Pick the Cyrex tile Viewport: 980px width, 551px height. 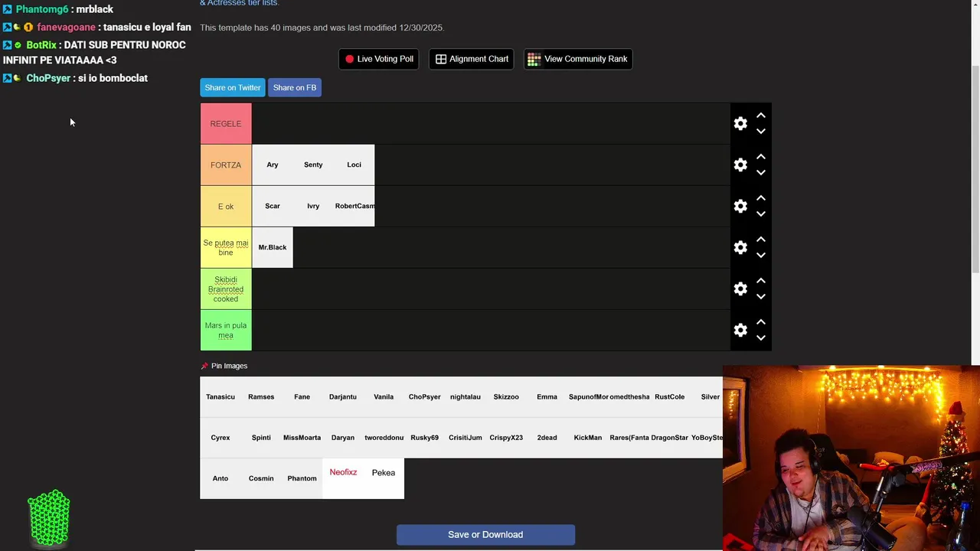[220, 438]
